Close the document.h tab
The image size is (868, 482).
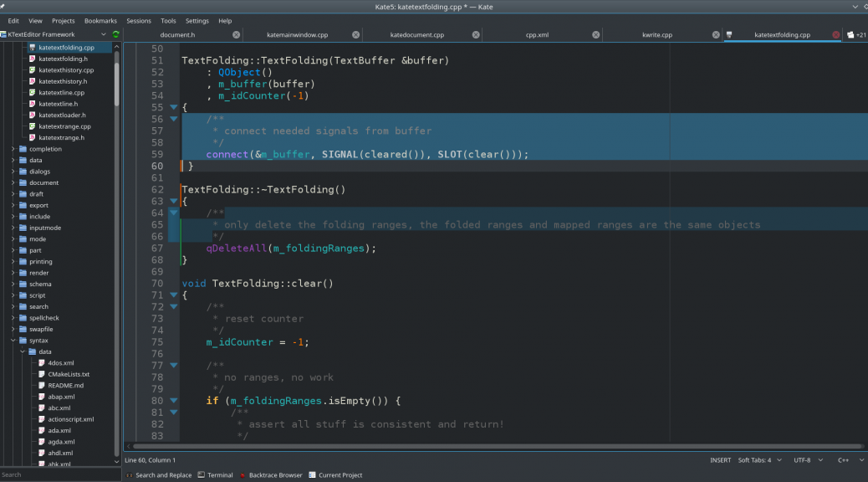coord(236,35)
